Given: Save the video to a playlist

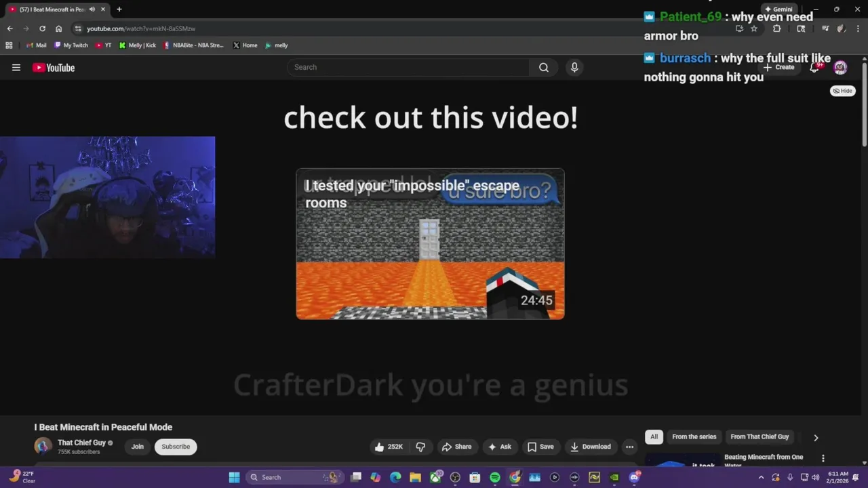Looking at the screenshot, I should click(540, 447).
